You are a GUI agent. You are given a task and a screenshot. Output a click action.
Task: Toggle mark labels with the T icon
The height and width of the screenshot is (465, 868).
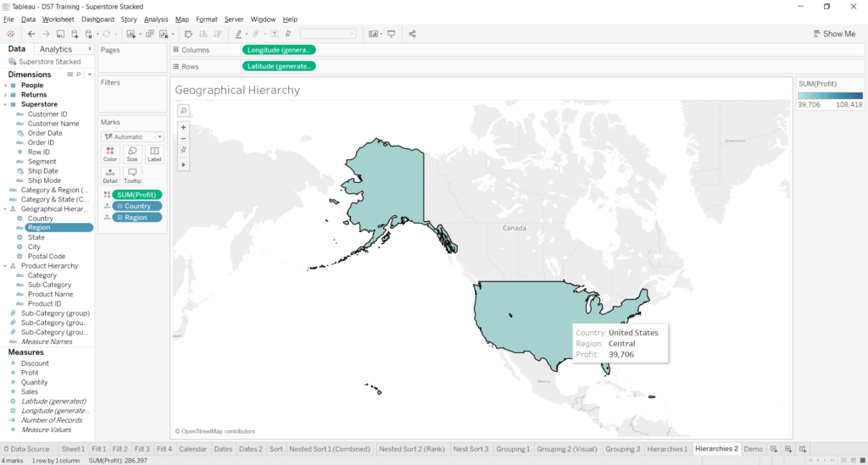(x=274, y=34)
